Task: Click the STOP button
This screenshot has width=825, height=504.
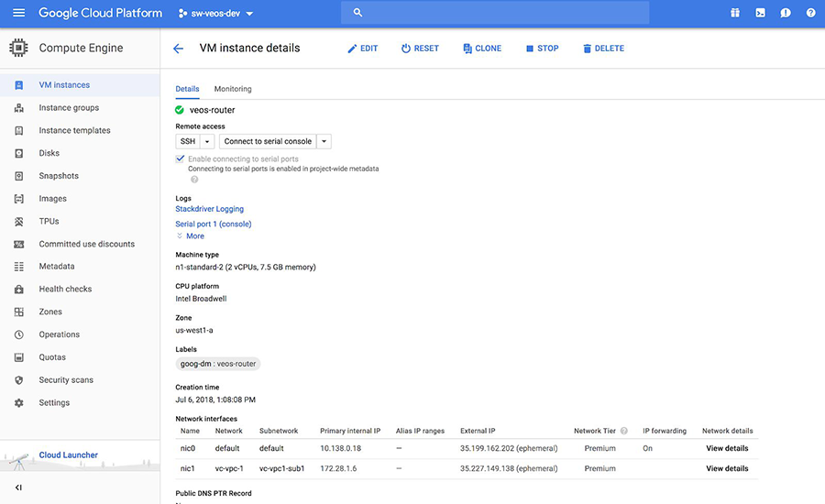Action: click(x=542, y=49)
